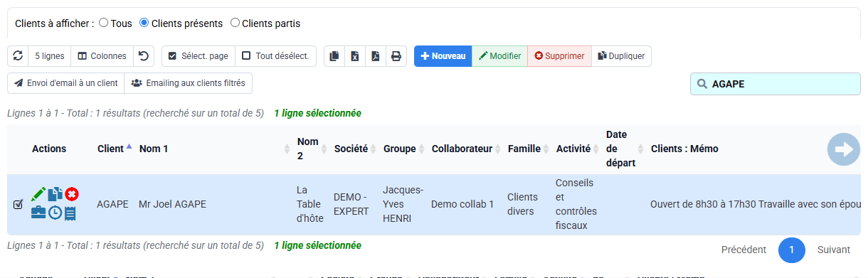This screenshot has width=868, height=278.
Task: Click the Nouveau button
Action: click(443, 56)
